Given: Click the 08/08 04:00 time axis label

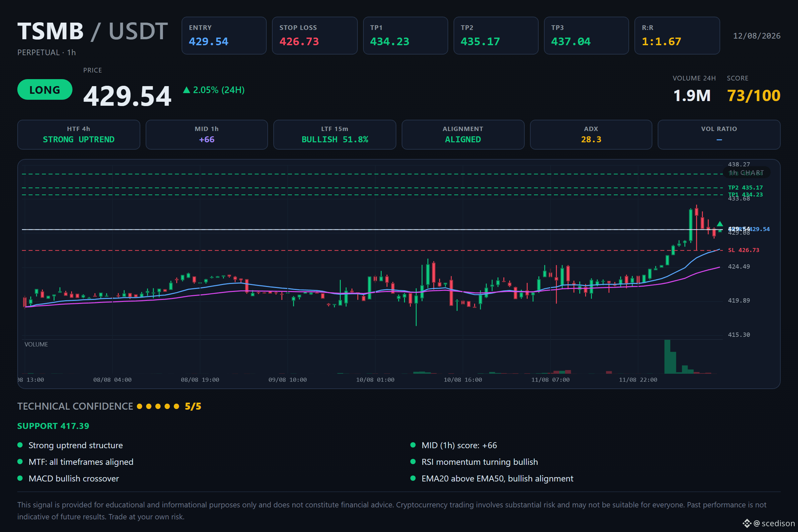Looking at the screenshot, I should [x=112, y=380].
